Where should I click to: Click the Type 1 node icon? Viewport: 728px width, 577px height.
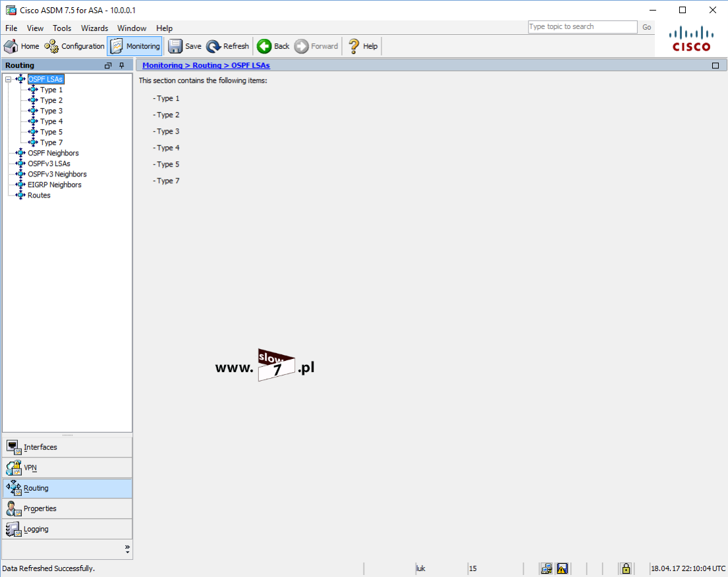point(33,90)
